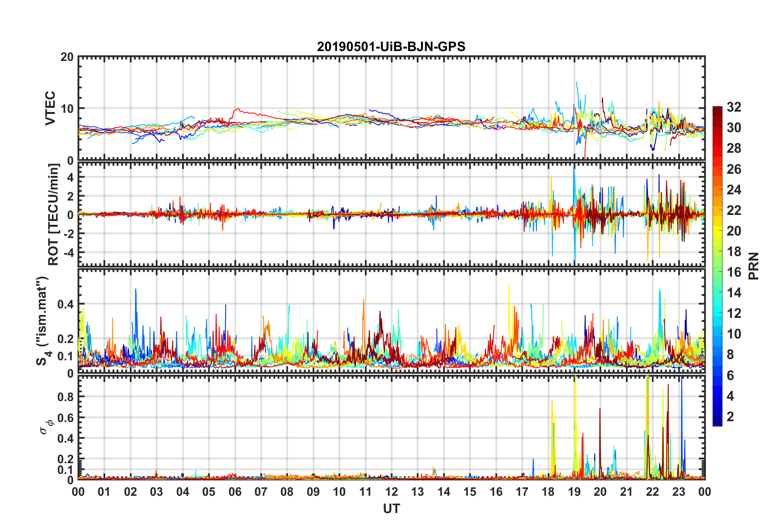Screen dimensions: 783x532
Task: Click UT time tick label 15
Action: [470, 492]
